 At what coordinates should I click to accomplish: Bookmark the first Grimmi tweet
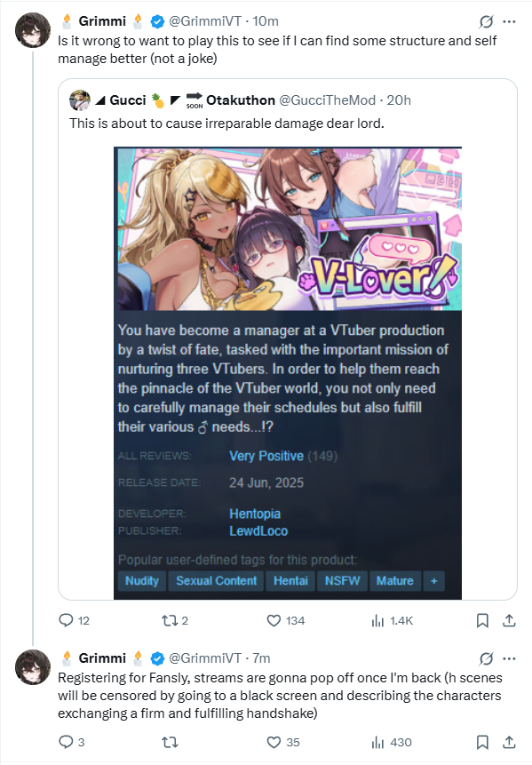(x=482, y=620)
